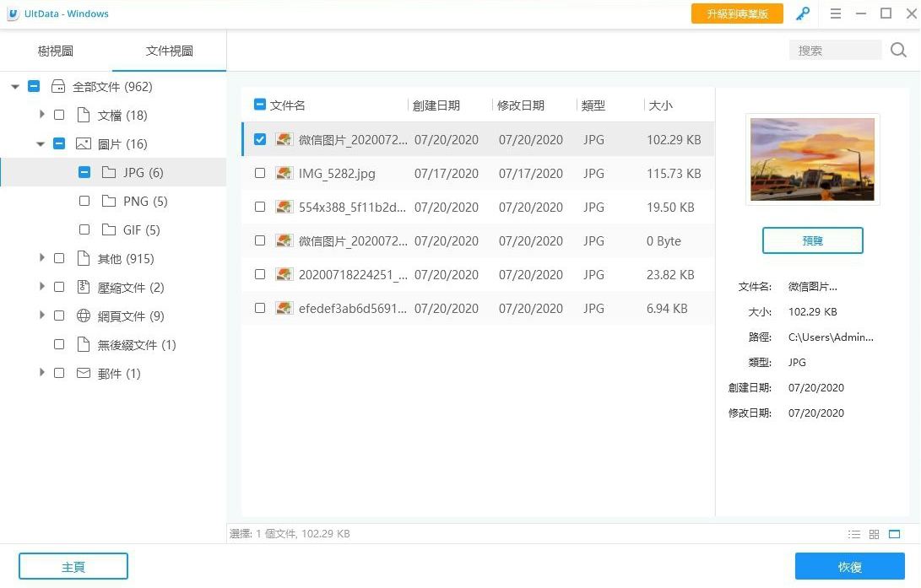The height and width of the screenshot is (588, 921).
Task: Open the hamburger menu icon
Action: pyautogui.click(x=835, y=13)
